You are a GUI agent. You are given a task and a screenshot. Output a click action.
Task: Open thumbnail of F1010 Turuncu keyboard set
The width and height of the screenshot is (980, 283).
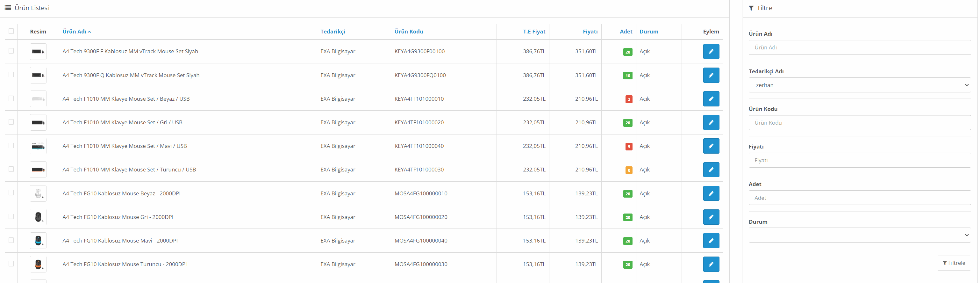tap(38, 170)
